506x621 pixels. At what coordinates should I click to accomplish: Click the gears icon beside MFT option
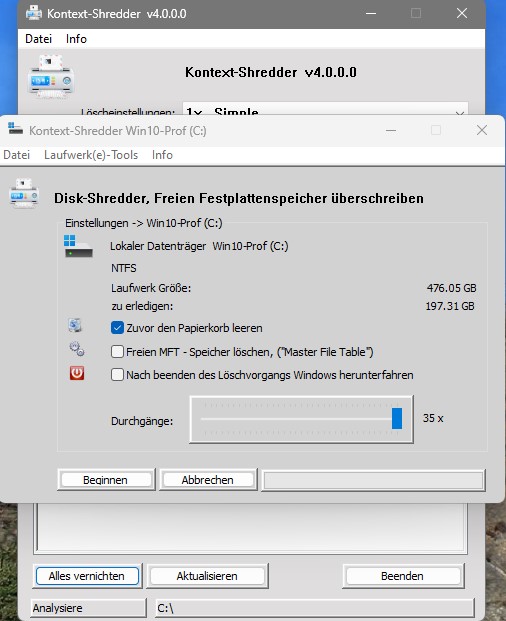pos(77,349)
